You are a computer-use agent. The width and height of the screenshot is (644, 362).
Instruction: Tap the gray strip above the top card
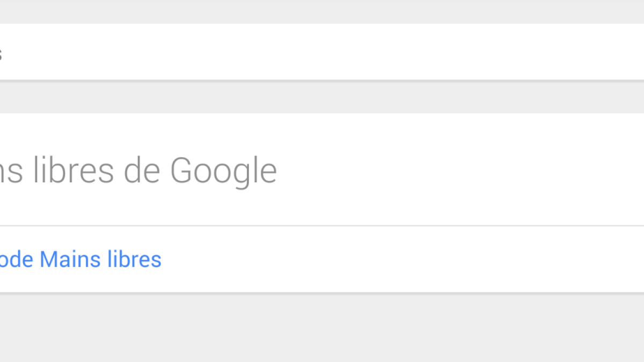click(322, 12)
